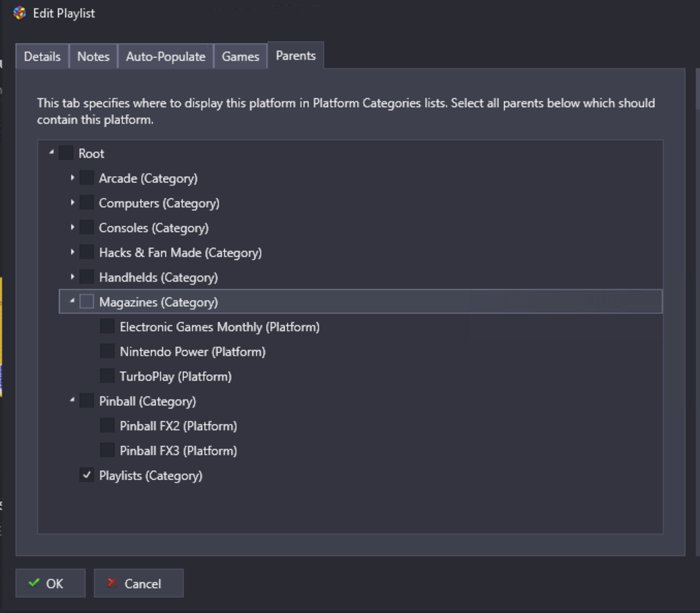Expand the Handhelds category arrow

[x=72, y=277]
